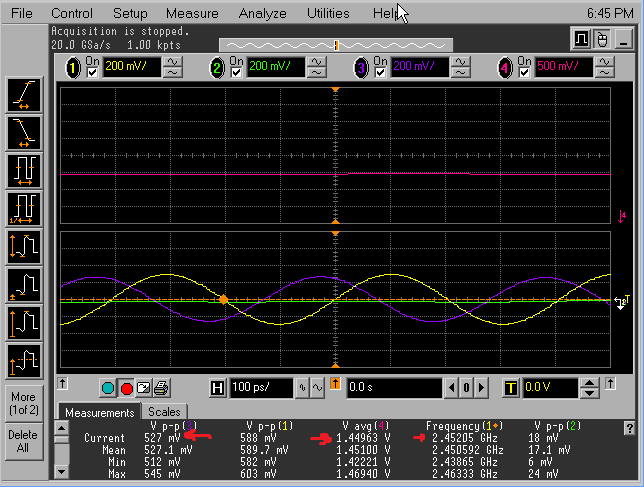Open the channel 1 vertical scale adjuster
644x487 pixels.
(173, 68)
